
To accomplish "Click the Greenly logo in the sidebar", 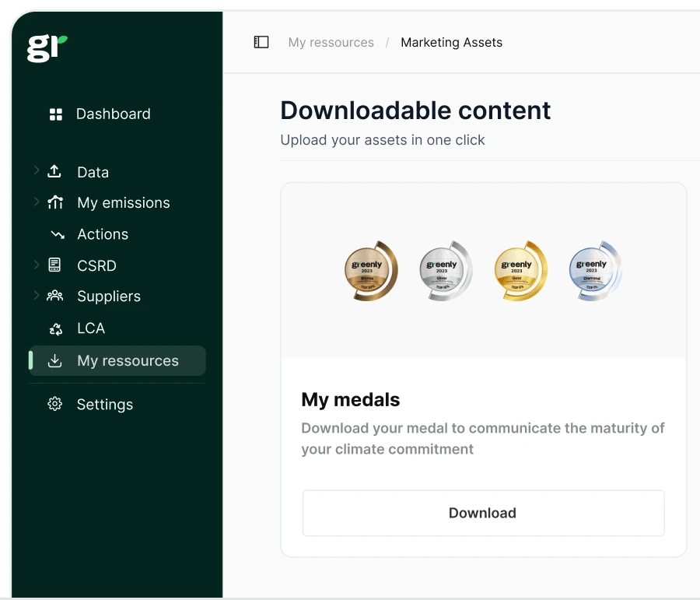I will 47,48.
